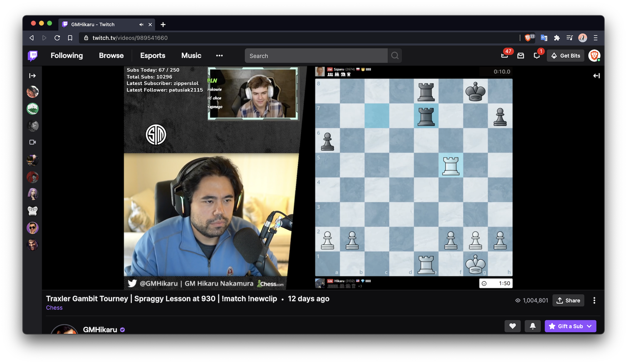Click the GMHikaru channel avatar
The image size is (627, 364).
click(64, 329)
